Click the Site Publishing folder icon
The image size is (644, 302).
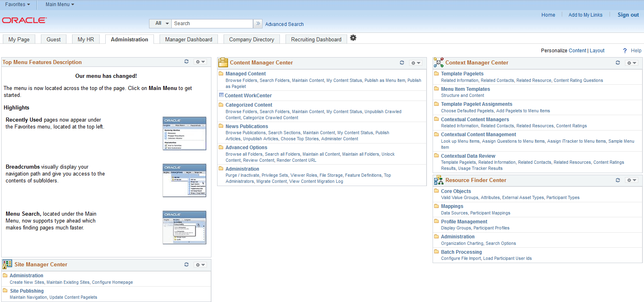(x=5, y=291)
